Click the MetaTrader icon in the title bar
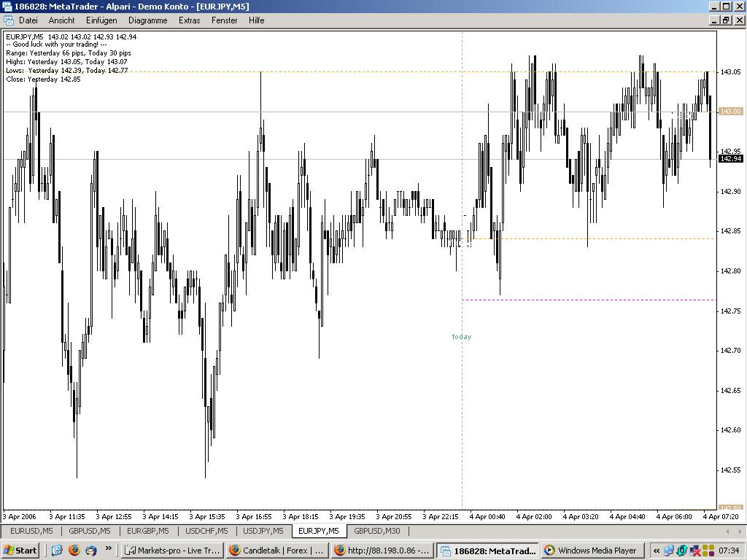Image resolution: width=747 pixels, height=560 pixels. [x=7, y=7]
